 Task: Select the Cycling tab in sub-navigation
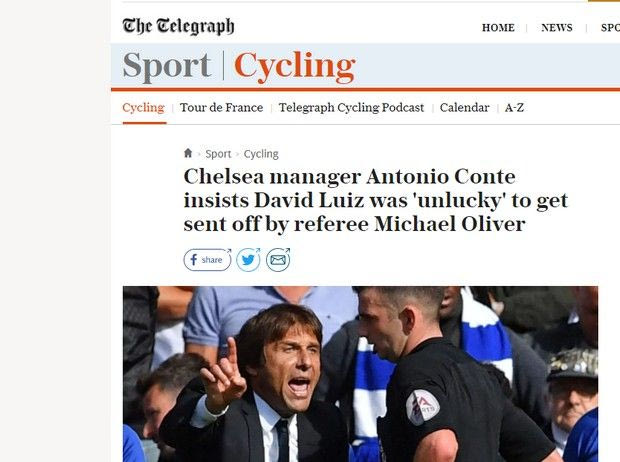pos(143,108)
